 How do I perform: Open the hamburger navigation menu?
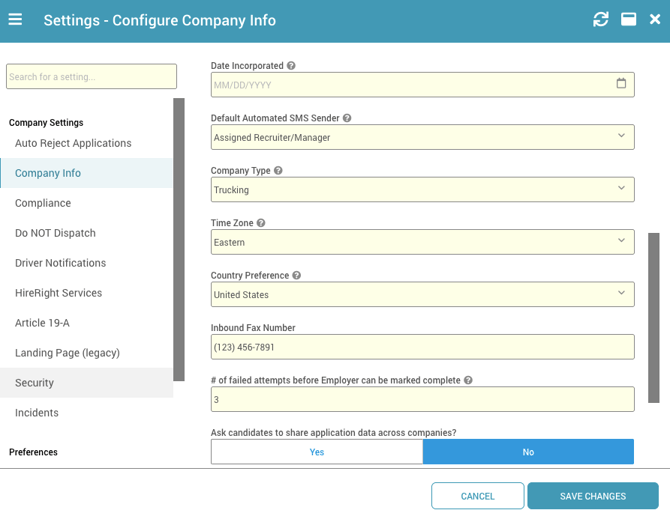[x=16, y=20]
